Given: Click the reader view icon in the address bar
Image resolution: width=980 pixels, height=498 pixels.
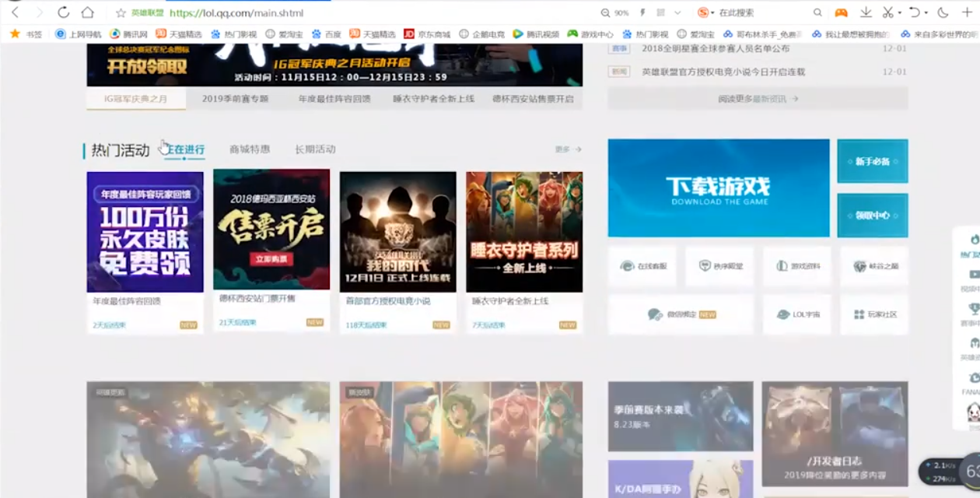Looking at the screenshot, I should pos(660,13).
